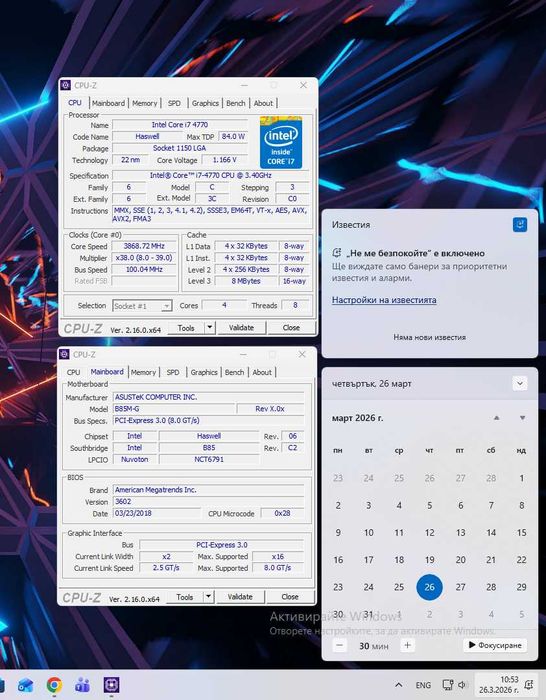The width and height of the screenshot is (546, 700).
Task: Show hidden tray icons chevron
Action: 399,685
